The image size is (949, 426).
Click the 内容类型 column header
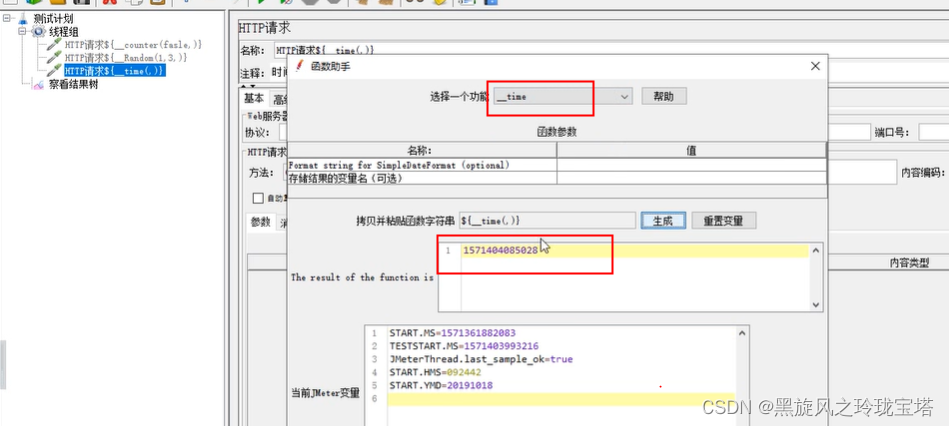(x=909, y=262)
